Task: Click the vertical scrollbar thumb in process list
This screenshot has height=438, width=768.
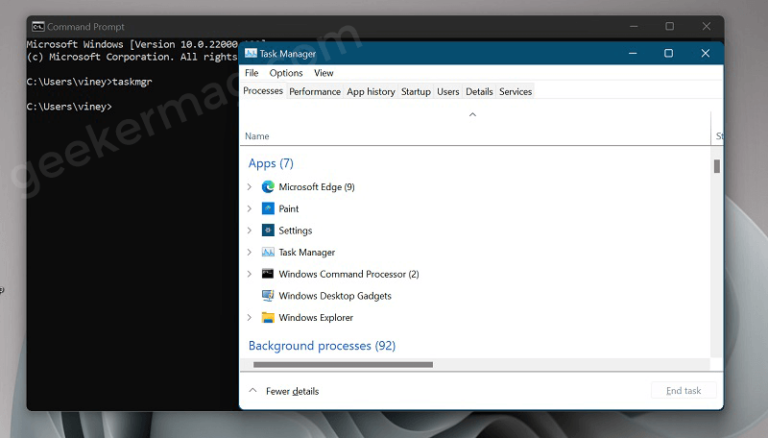Action: pyautogui.click(x=717, y=167)
